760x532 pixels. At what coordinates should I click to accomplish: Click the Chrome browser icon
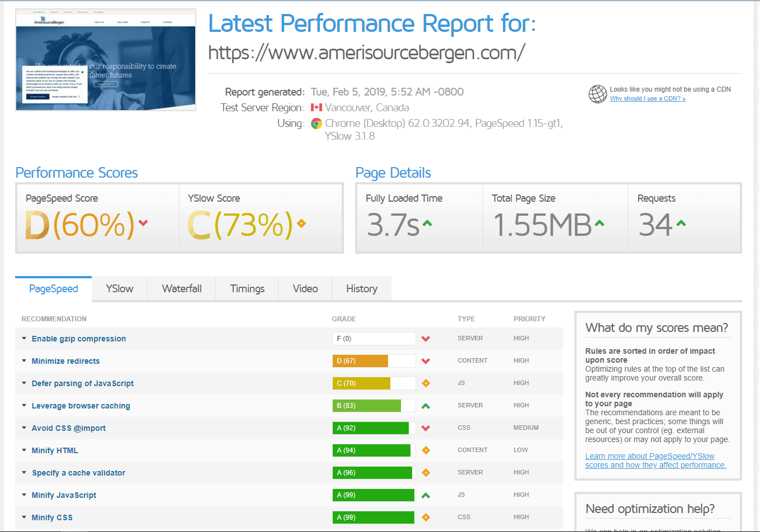point(317,123)
